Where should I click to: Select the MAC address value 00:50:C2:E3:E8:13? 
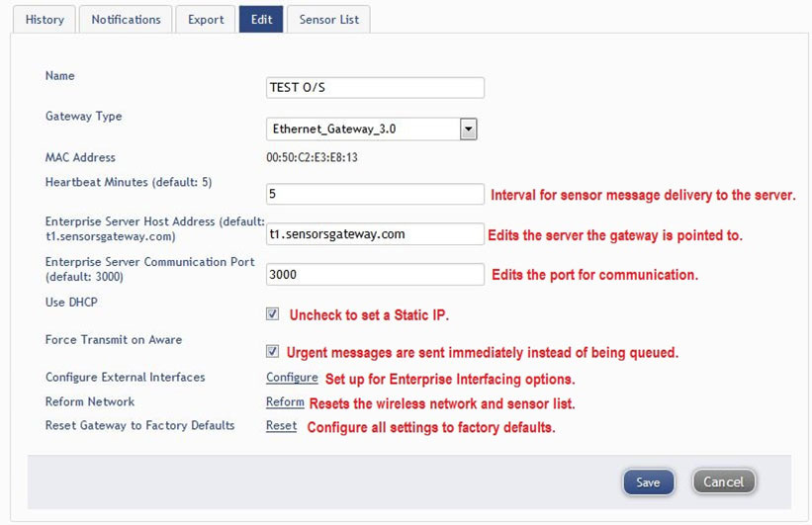(312, 157)
